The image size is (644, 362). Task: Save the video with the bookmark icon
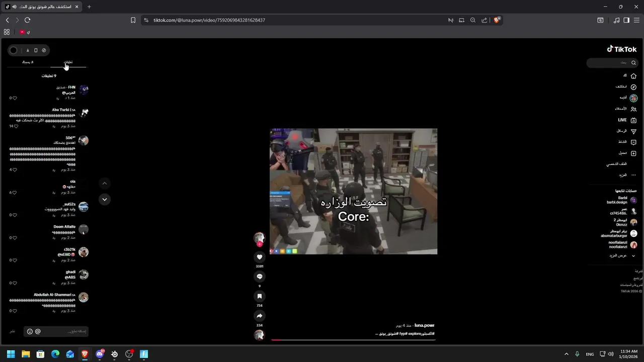click(x=260, y=296)
